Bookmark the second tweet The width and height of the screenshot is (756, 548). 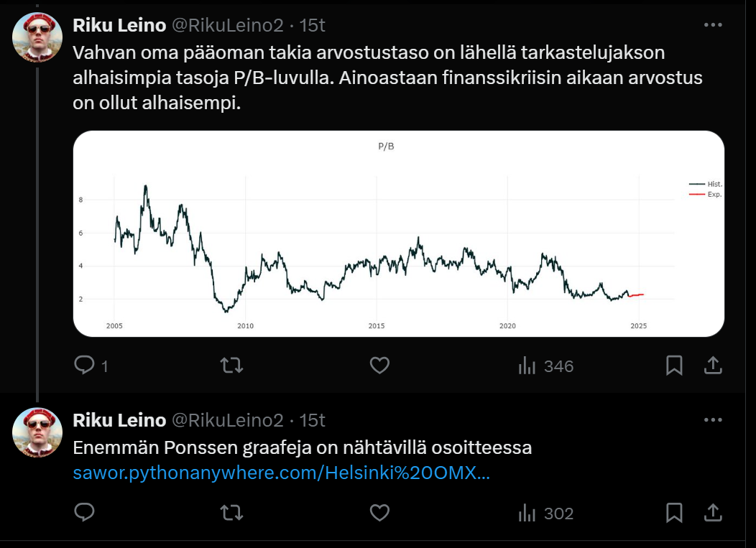(674, 512)
